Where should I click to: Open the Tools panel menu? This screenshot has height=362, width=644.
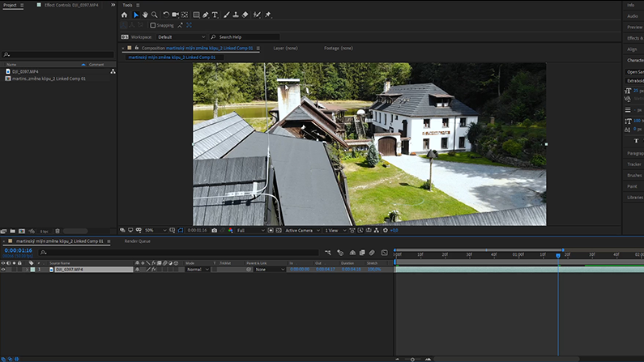[x=138, y=6]
